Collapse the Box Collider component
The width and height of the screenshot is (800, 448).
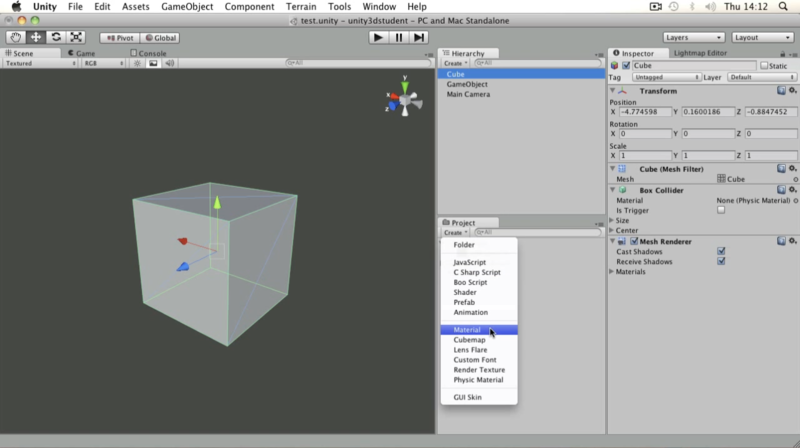(612, 190)
